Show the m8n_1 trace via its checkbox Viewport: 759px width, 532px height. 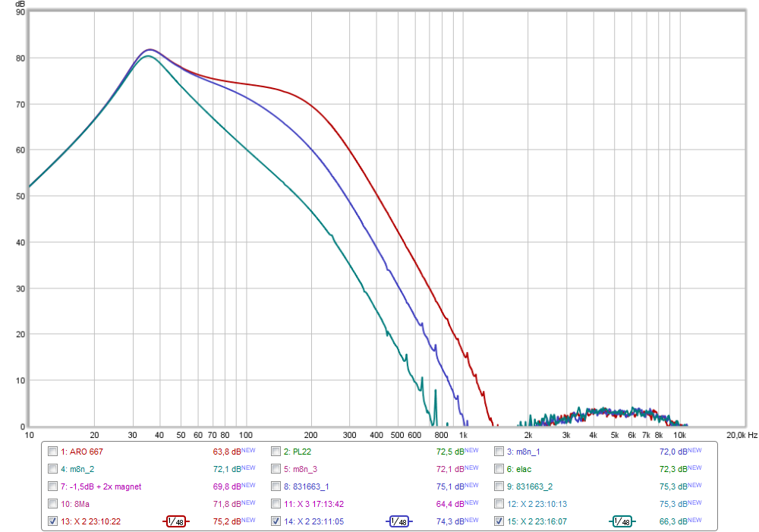click(x=499, y=452)
